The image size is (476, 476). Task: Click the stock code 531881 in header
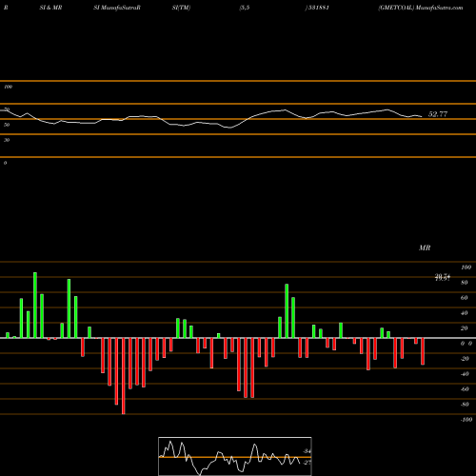coord(318,8)
